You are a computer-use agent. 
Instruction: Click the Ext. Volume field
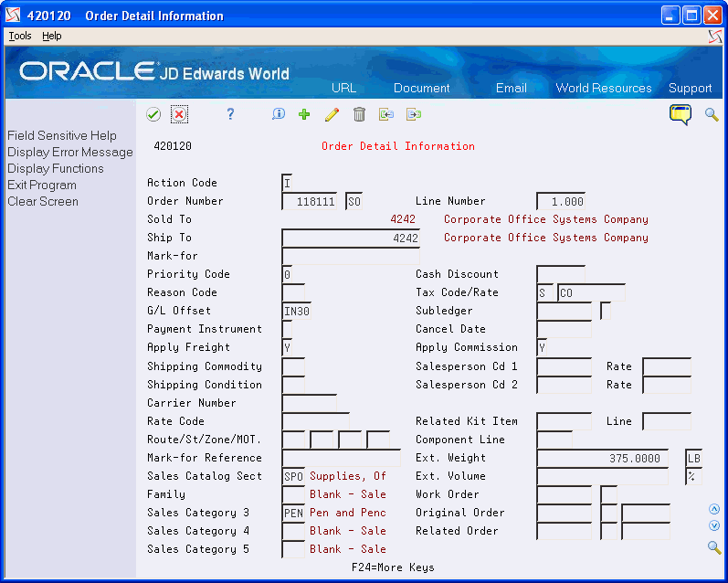[x=602, y=476]
